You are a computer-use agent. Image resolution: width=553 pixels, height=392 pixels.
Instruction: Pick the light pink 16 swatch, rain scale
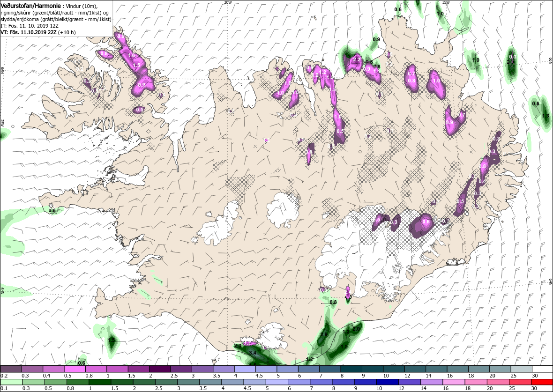(x=454, y=382)
